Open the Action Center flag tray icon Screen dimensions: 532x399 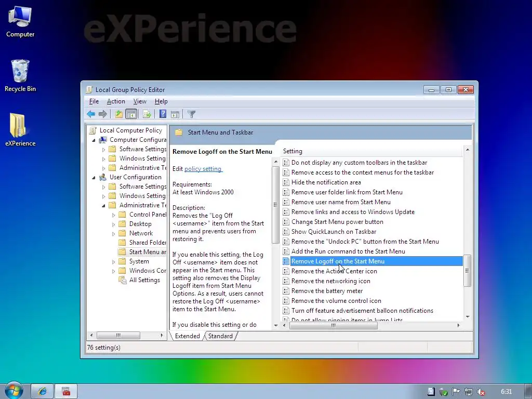coord(456,392)
